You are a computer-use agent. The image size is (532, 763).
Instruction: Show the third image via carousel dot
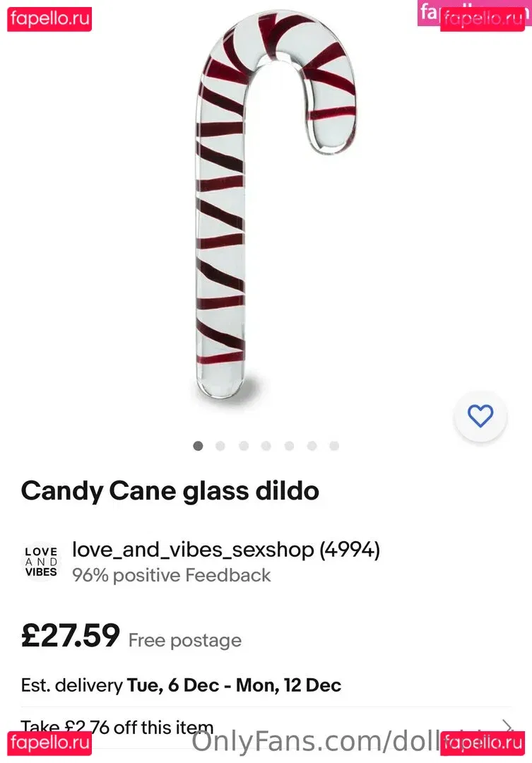[244, 446]
